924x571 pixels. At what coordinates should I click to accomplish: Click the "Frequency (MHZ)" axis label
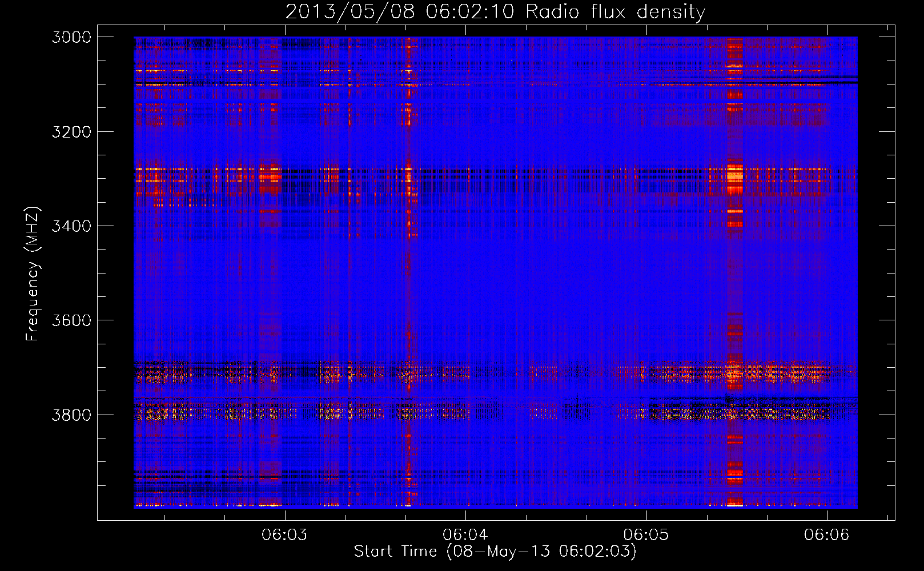[x=33, y=274]
